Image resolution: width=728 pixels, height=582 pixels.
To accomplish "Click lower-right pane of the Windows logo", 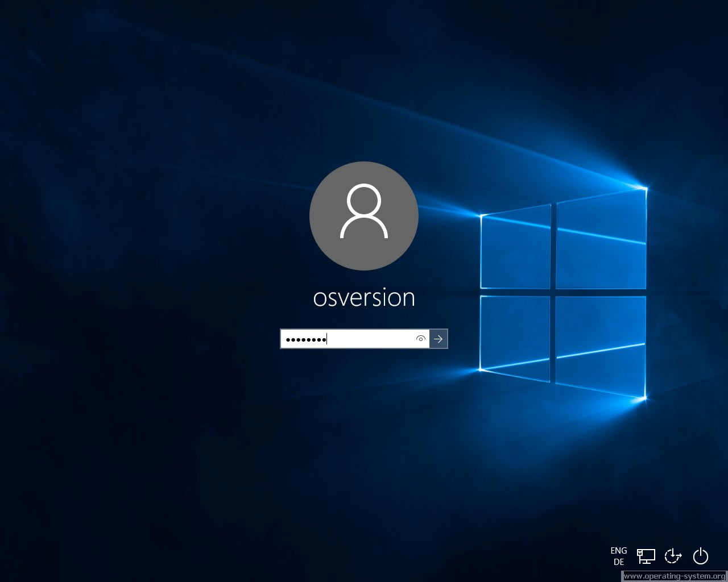I will (x=601, y=345).
